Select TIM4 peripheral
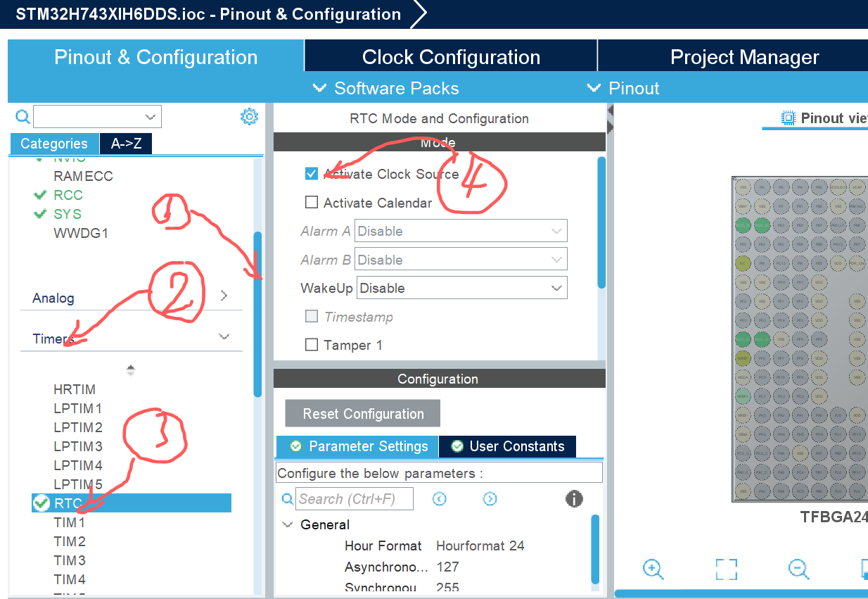Image resolution: width=868 pixels, height=599 pixels. pos(70,580)
